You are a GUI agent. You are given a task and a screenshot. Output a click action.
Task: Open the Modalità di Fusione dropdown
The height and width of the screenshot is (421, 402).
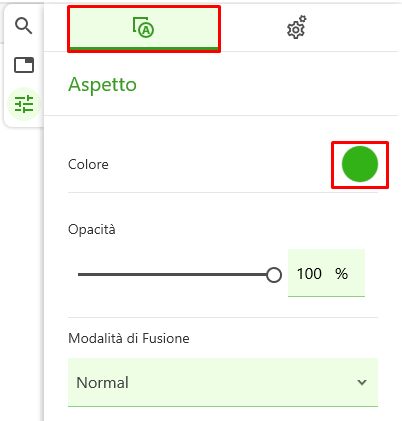223,383
